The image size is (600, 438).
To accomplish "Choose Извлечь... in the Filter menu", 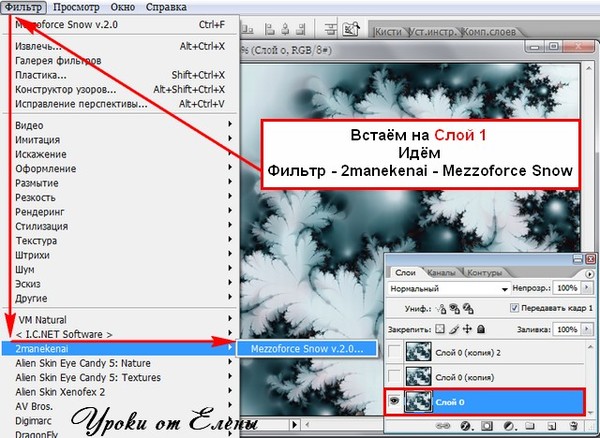I will pyautogui.click(x=121, y=46).
